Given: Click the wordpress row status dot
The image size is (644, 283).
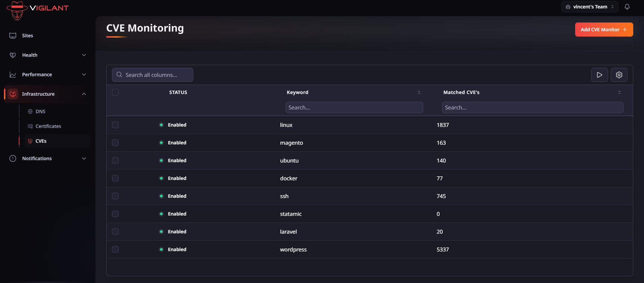Looking at the screenshot, I should click(161, 249).
